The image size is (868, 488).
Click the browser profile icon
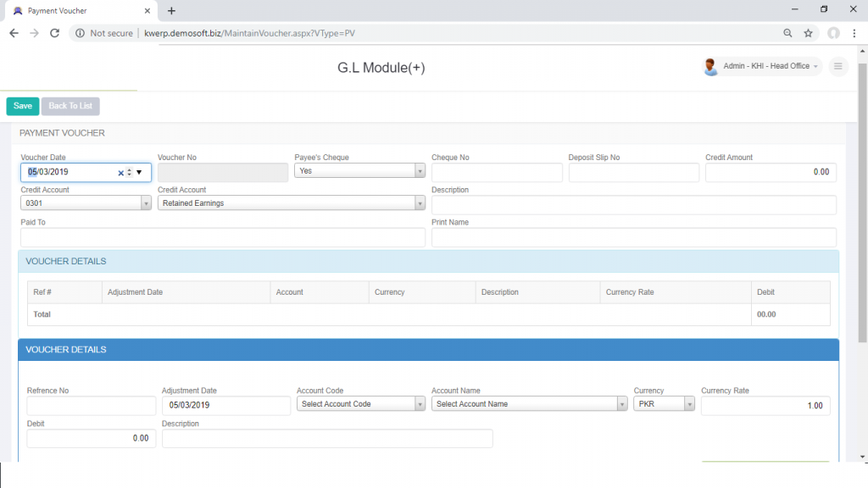[x=832, y=33]
